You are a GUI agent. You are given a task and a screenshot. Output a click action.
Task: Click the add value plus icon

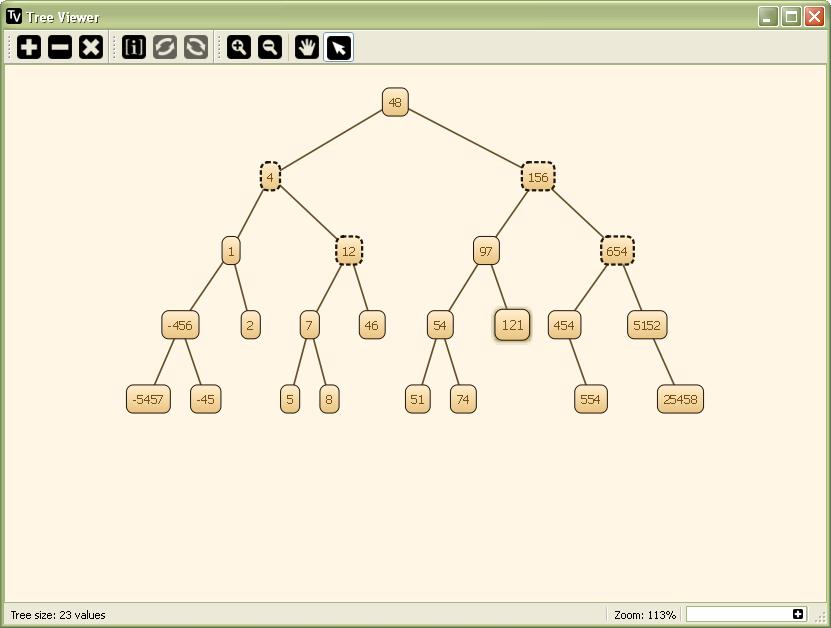(x=29, y=47)
